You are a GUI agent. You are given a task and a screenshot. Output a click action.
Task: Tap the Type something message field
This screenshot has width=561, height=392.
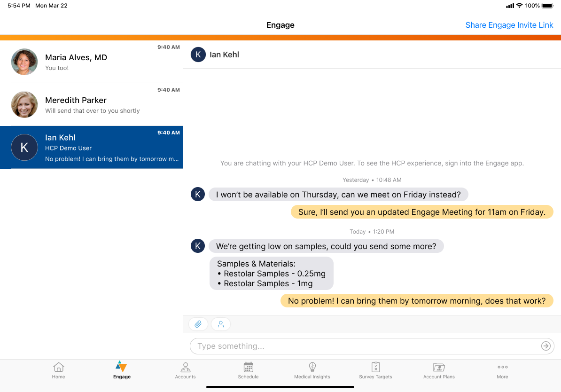click(x=366, y=346)
